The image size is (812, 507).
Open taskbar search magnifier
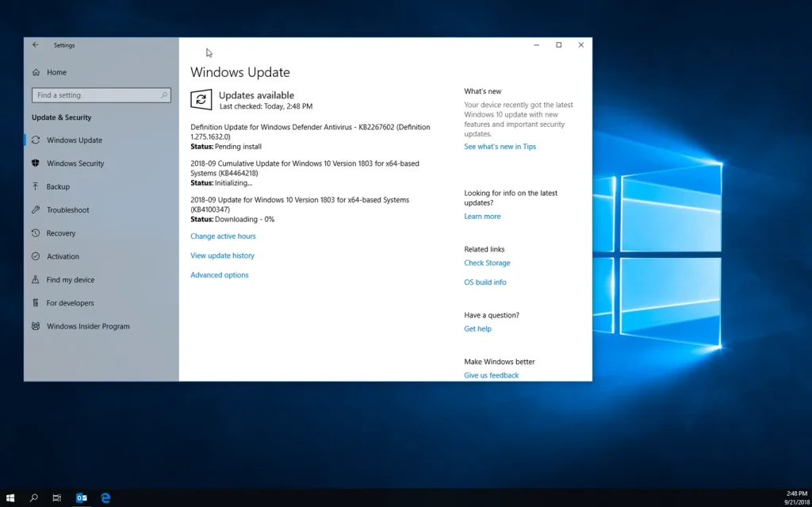click(33, 498)
